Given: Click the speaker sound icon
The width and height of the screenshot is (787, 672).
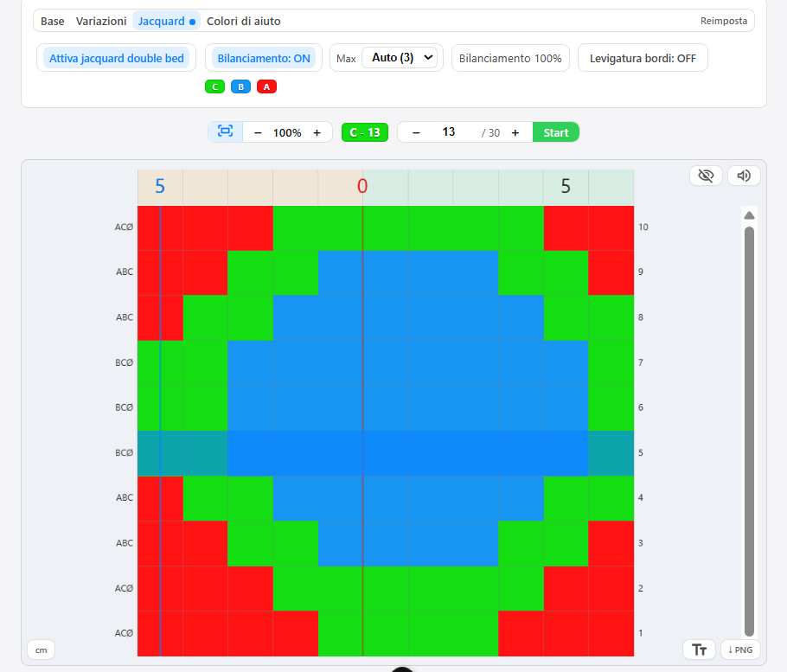Looking at the screenshot, I should pyautogui.click(x=744, y=176).
